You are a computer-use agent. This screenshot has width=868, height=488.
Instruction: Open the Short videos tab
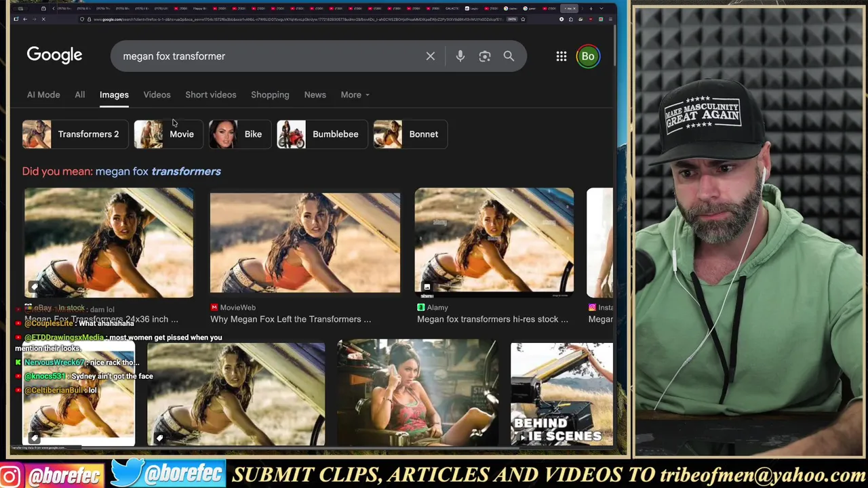click(x=211, y=95)
